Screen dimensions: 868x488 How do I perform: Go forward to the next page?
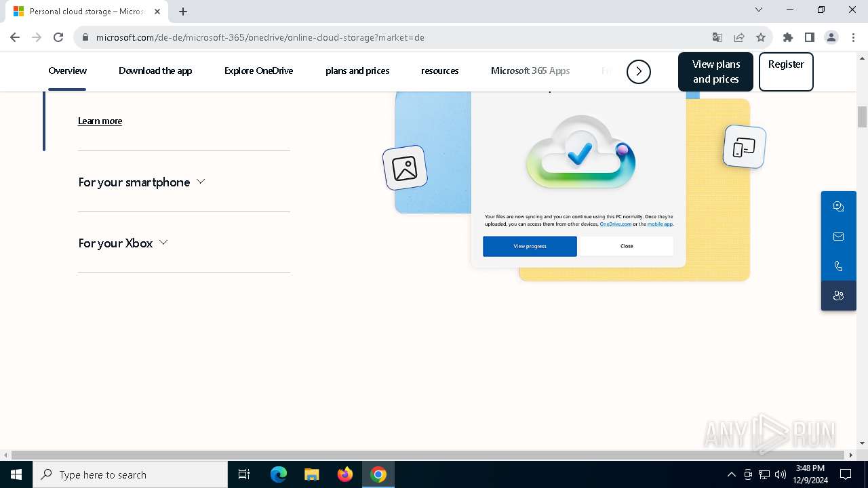tap(37, 37)
